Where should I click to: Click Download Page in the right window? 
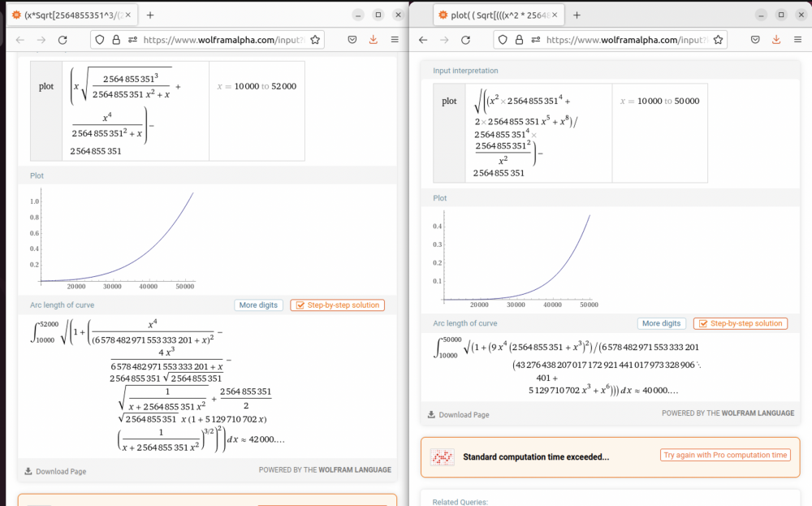(x=459, y=414)
